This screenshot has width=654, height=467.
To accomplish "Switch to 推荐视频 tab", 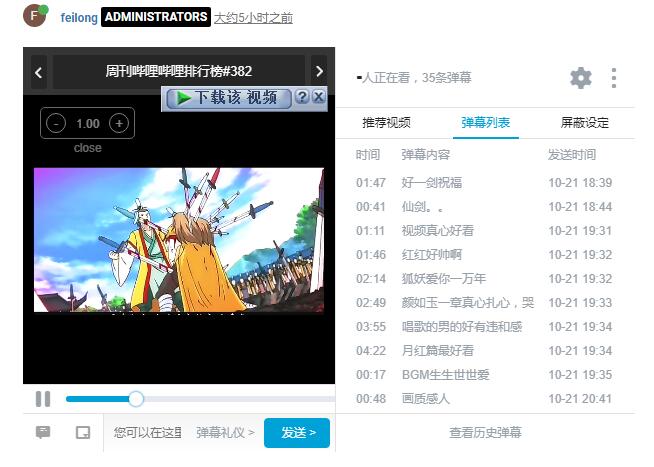I will click(385, 122).
